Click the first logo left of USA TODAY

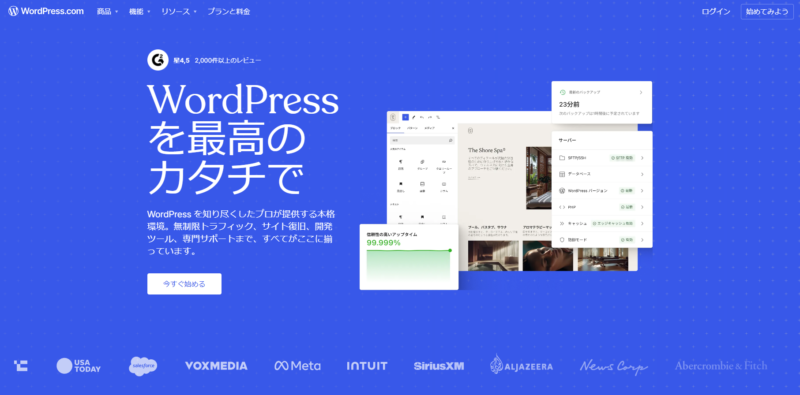21,365
